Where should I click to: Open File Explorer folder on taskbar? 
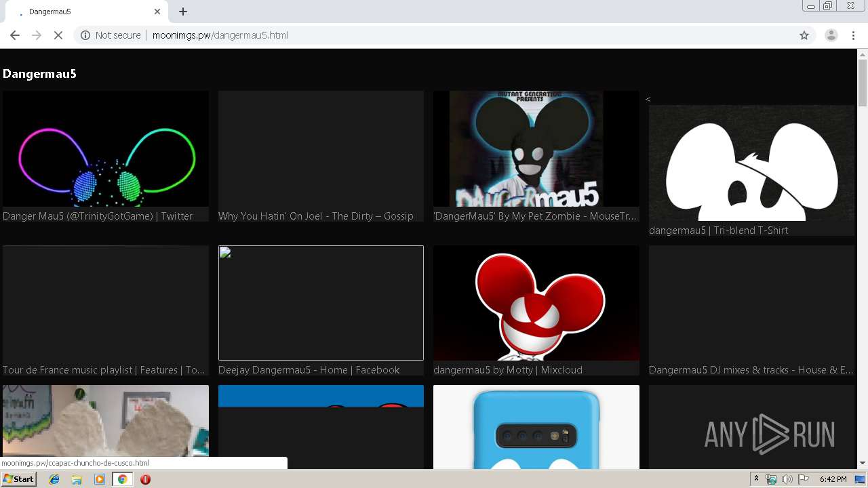tap(77, 479)
